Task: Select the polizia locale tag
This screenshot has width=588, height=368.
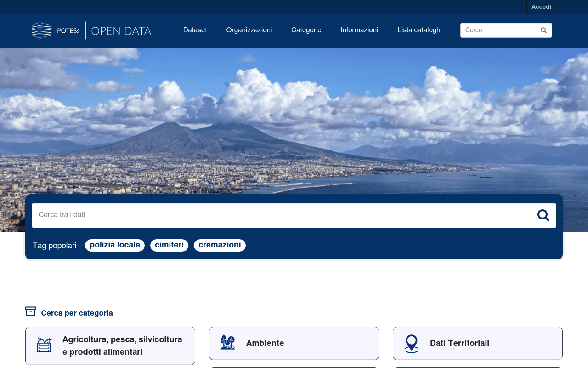Action: (115, 245)
